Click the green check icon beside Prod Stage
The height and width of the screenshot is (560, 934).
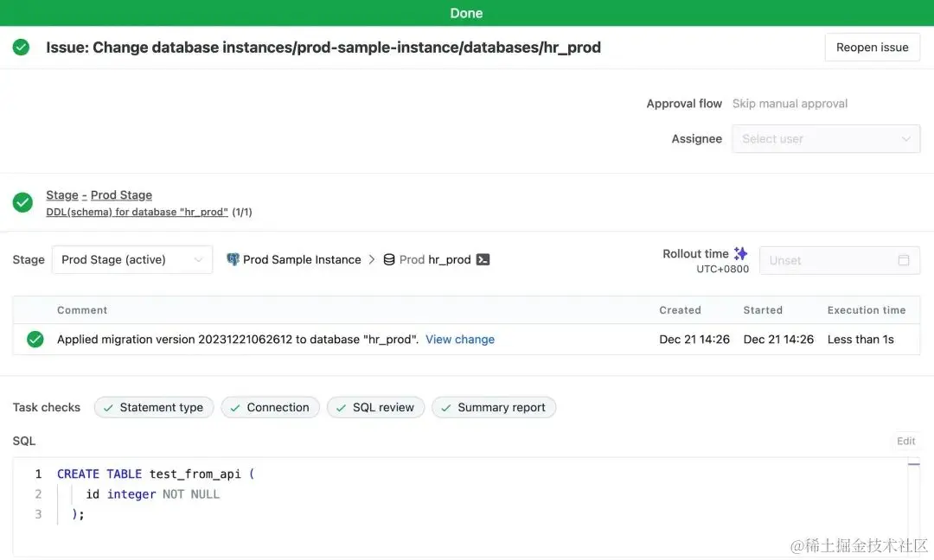tap(22, 202)
